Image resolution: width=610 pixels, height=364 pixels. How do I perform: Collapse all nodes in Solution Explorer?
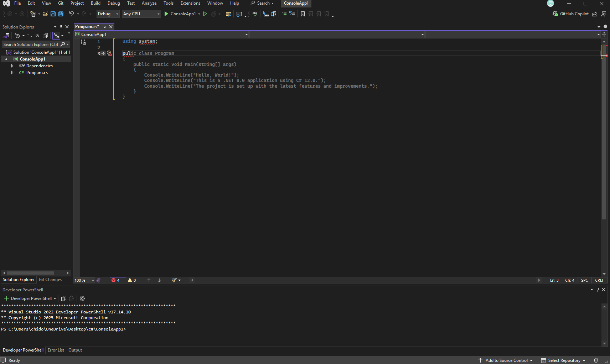[37, 36]
